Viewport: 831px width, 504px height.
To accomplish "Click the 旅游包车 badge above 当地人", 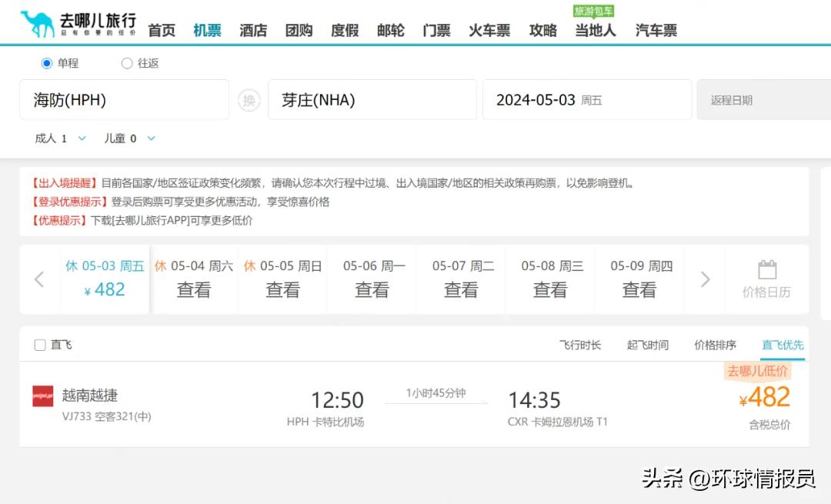I will pyautogui.click(x=595, y=11).
